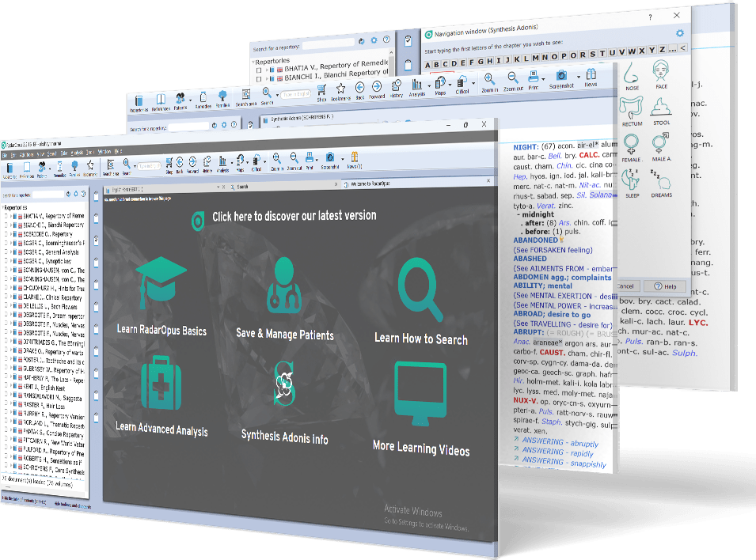Screen dimensions: 756x560
Task: Click Repertories icon in front window toolbar
Action: click(x=9, y=169)
